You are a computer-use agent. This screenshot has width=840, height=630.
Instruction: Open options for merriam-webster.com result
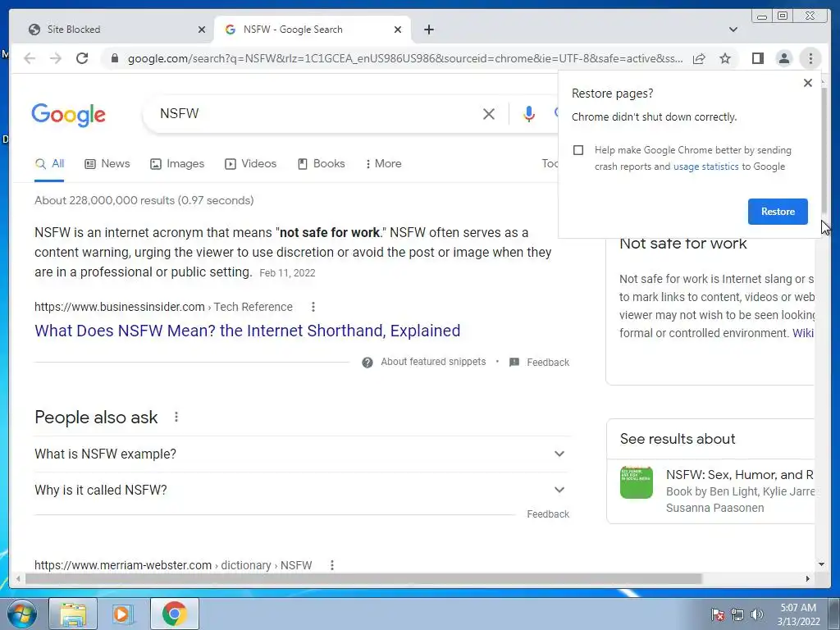tap(332, 565)
